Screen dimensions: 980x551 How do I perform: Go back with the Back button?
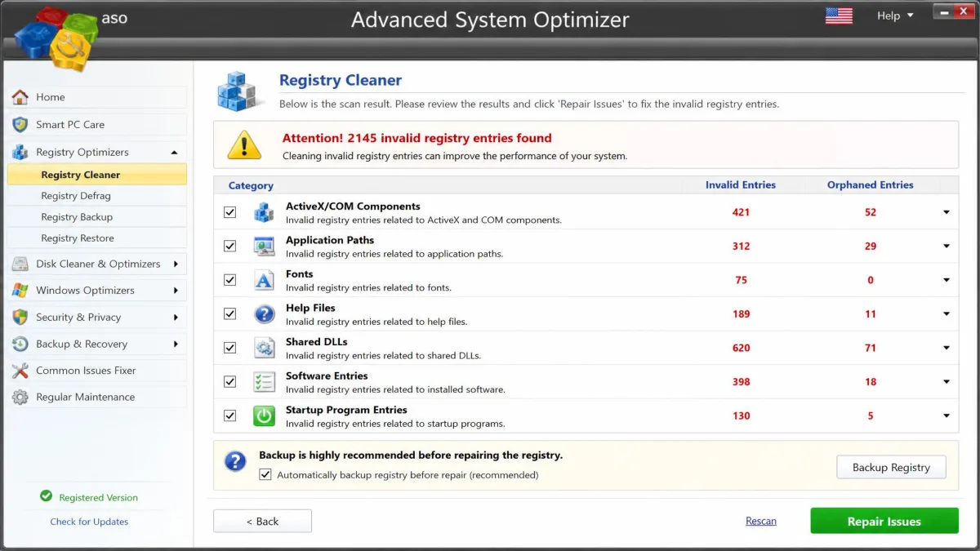[262, 521]
